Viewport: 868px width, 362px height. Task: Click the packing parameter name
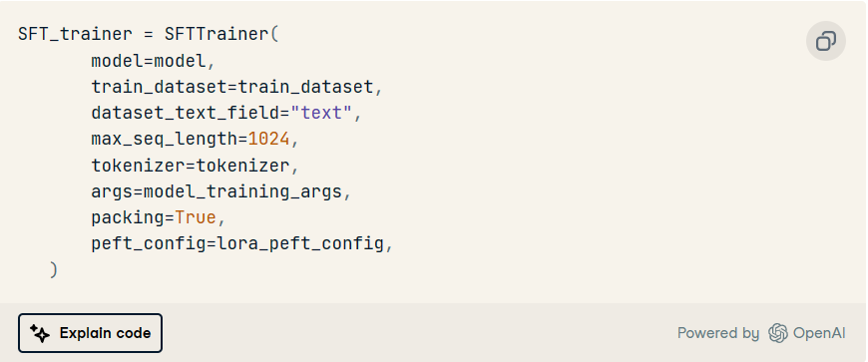click(x=128, y=218)
